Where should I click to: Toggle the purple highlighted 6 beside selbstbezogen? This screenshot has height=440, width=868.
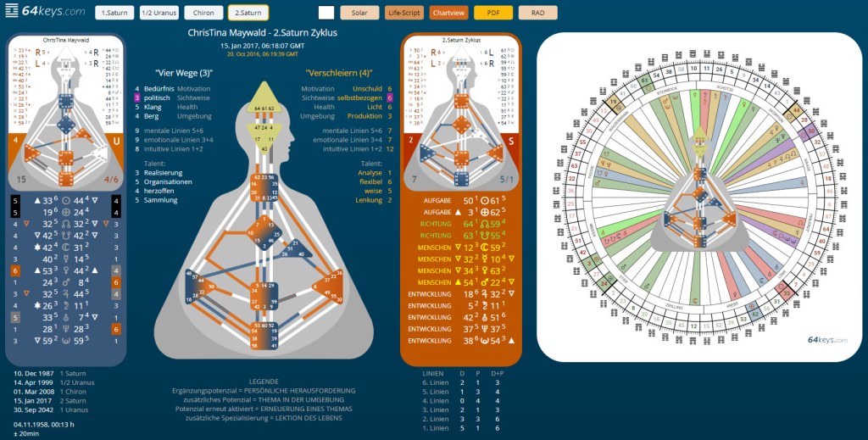(x=389, y=98)
